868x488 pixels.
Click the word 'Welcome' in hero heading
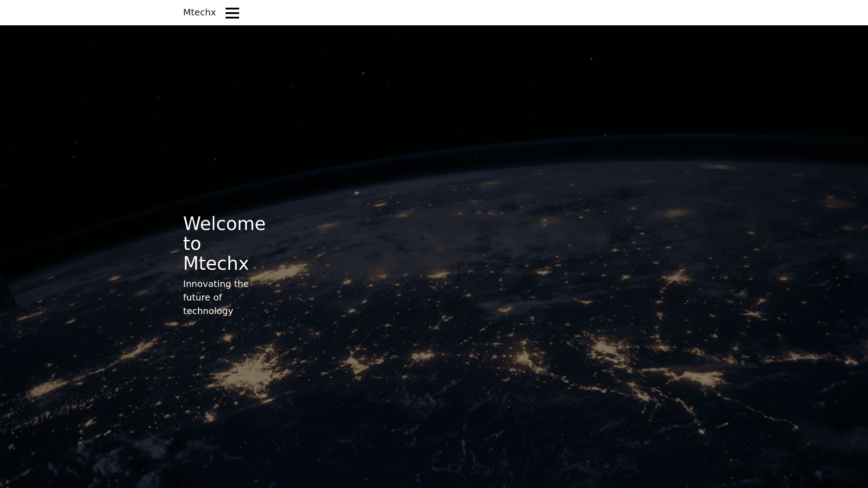224,224
